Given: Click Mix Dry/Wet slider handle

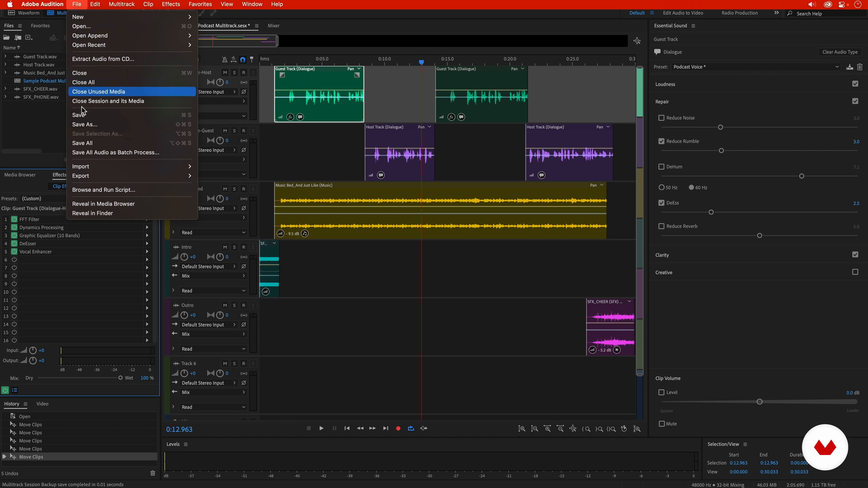Looking at the screenshot, I should (x=120, y=378).
